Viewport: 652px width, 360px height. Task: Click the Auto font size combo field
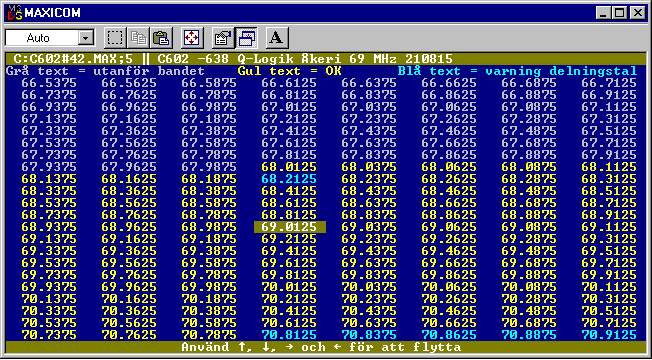(x=49, y=38)
